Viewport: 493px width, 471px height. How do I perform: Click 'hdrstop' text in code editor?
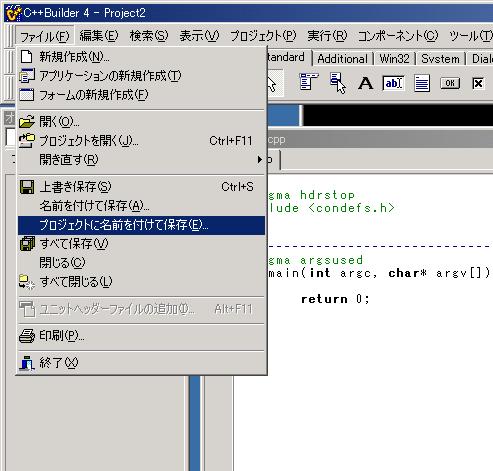click(x=327, y=195)
